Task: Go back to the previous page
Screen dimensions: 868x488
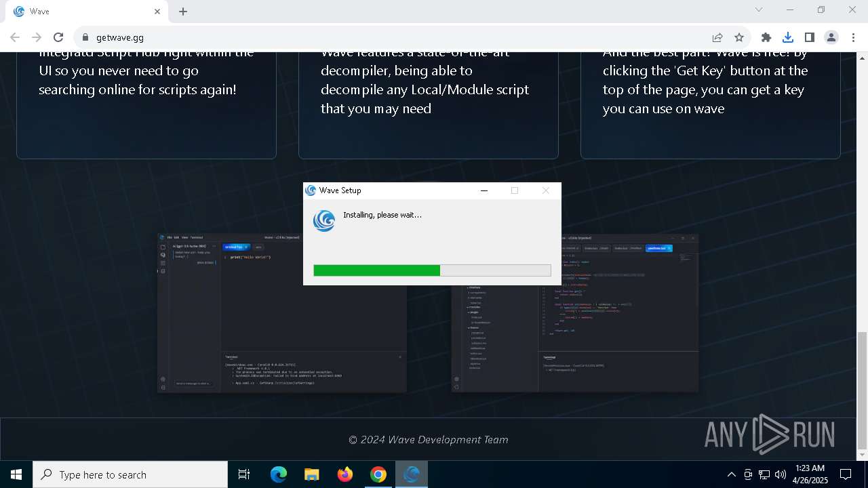Action: coord(15,37)
